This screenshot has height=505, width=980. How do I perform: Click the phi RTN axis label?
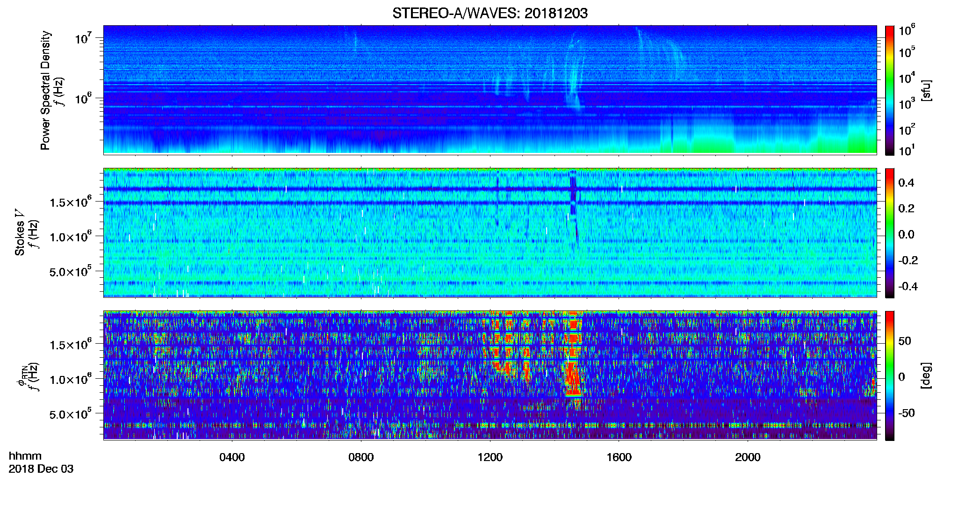coord(22,375)
